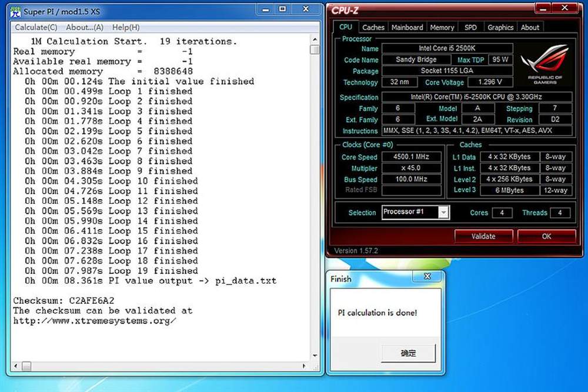Open the Graphics tab

pyautogui.click(x=500, y=28)
